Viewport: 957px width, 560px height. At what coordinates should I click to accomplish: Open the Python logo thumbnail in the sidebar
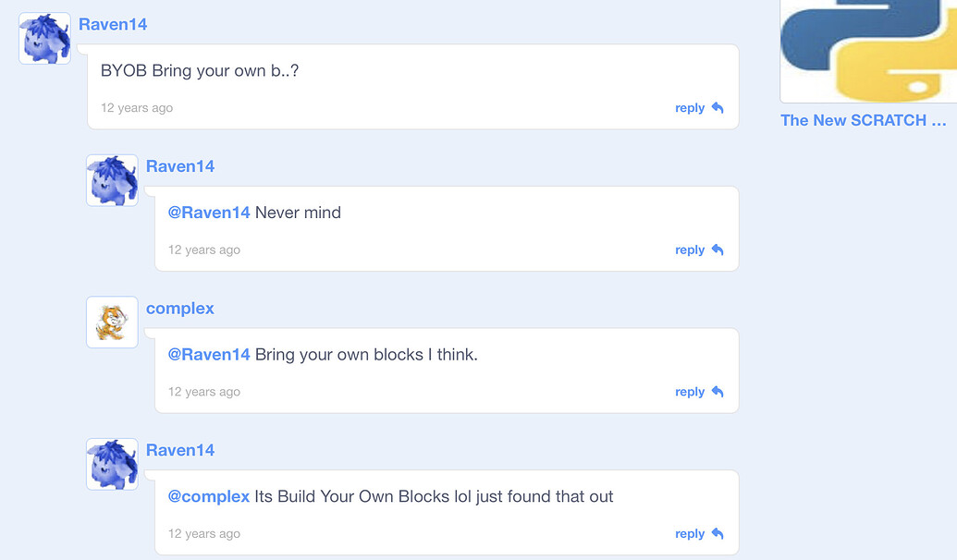coord(869,51)
